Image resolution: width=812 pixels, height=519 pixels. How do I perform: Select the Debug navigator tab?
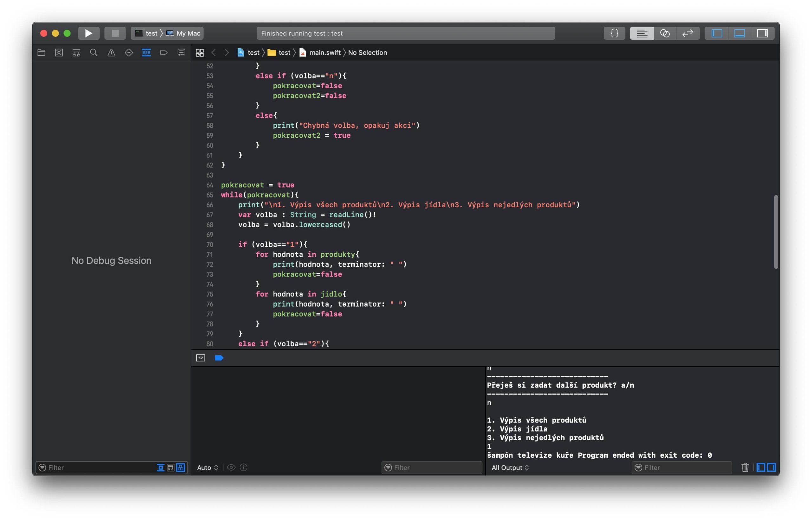point(146,52)
